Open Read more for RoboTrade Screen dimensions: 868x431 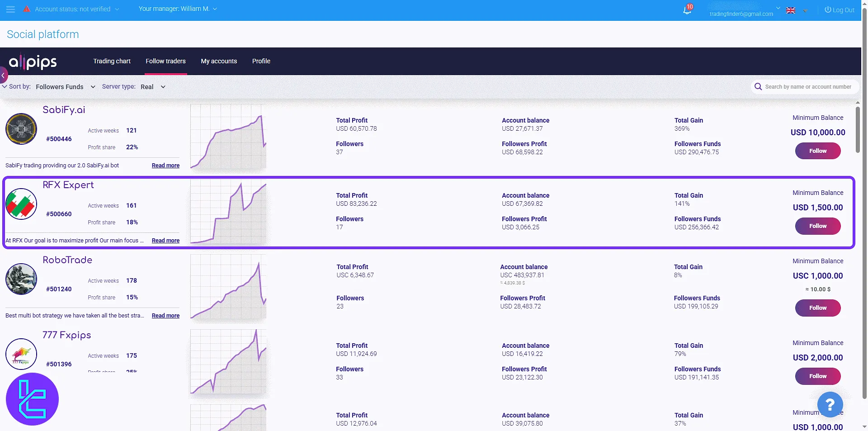coord(165,316)
